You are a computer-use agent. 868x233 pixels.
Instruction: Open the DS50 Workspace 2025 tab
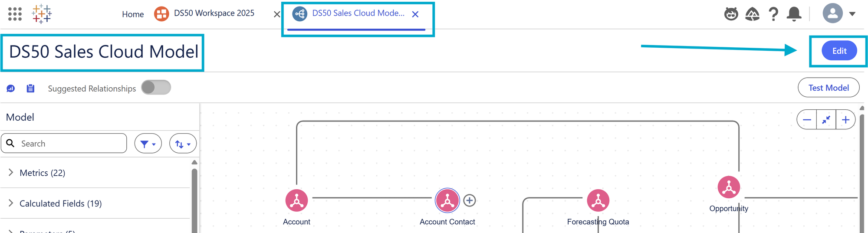point(214,13)
